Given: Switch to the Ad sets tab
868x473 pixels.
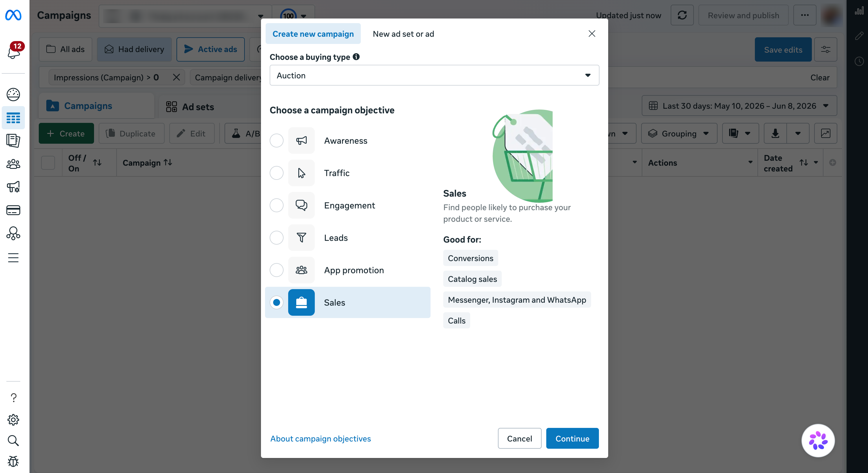Looking at the screenshot, I should 190,106.
